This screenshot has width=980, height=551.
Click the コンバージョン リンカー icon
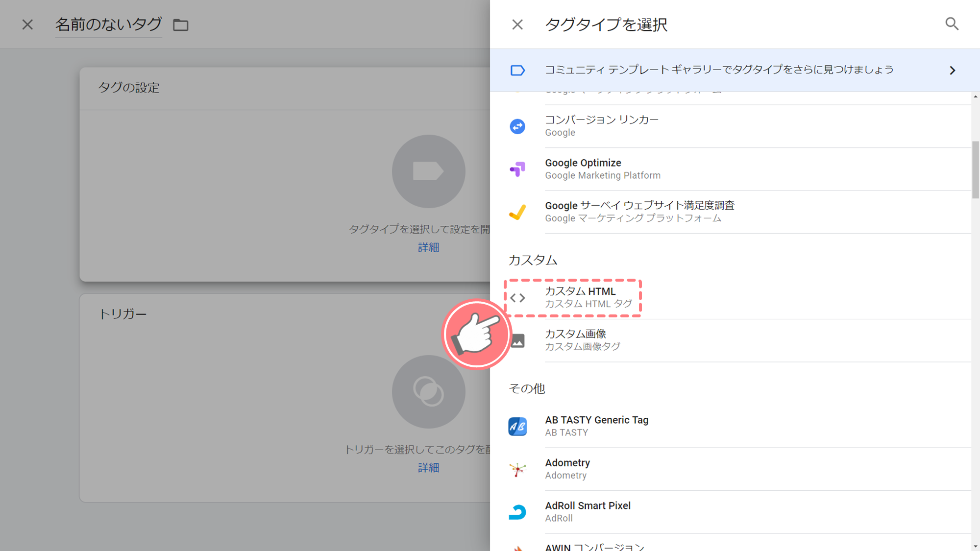click(517, 126)
